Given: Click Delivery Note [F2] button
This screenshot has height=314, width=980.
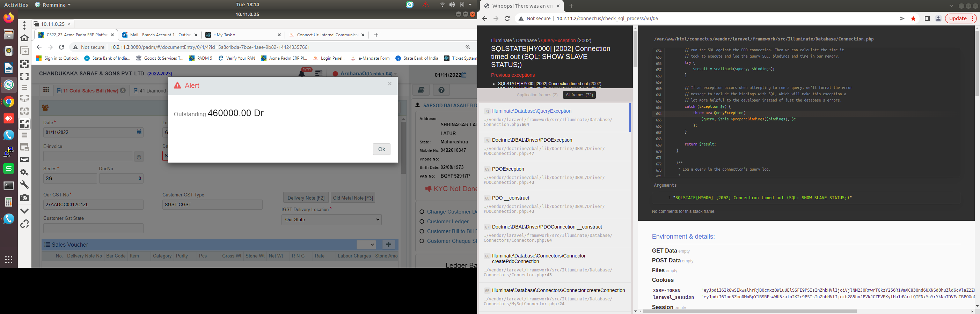Looking at the screenshot, I should tap(306, 198).
